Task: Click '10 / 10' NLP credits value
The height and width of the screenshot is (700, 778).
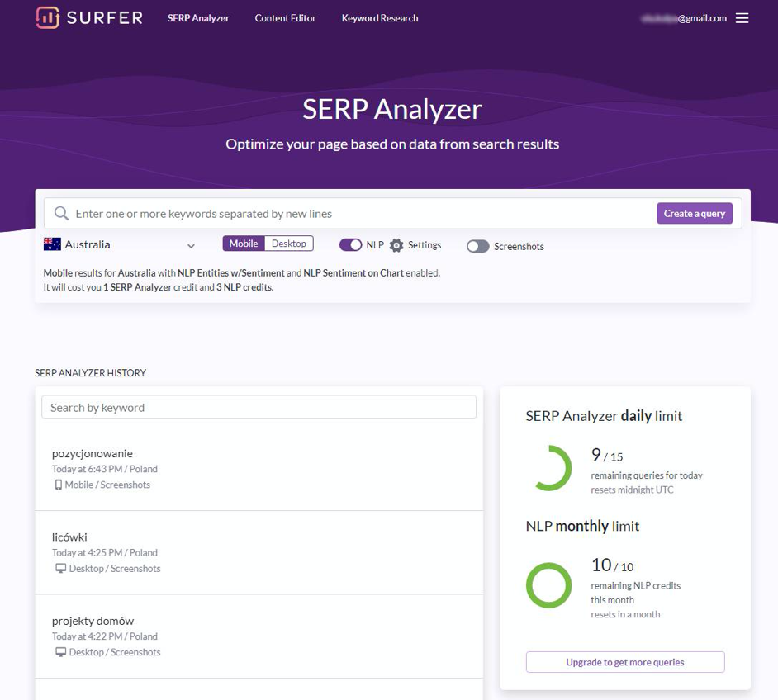Action: coord(612,565)
